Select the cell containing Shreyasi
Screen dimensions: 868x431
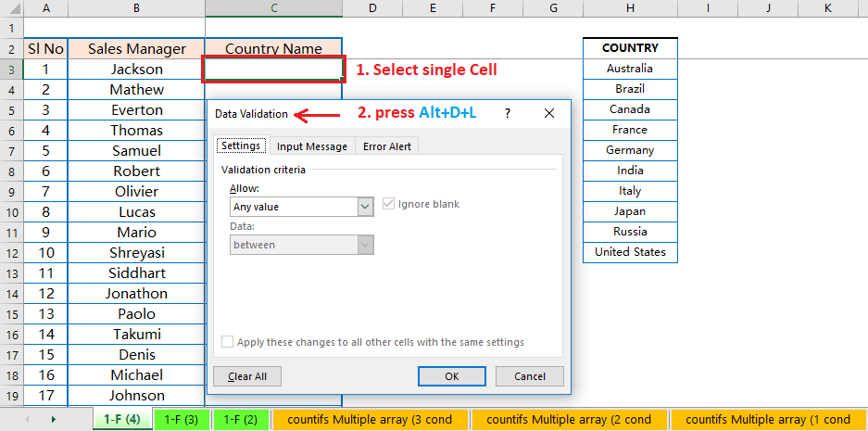coord(136,253)
